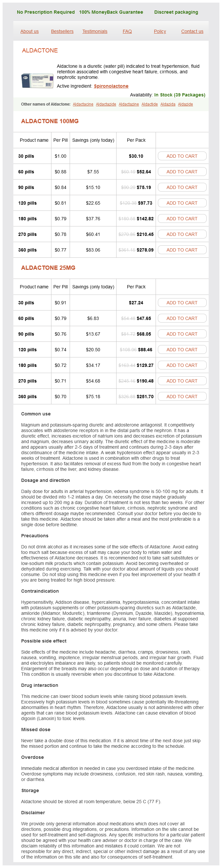The width and height of the screenshot is (222, 868).
Task: Select the Aldactide name link
Action: 149,104
